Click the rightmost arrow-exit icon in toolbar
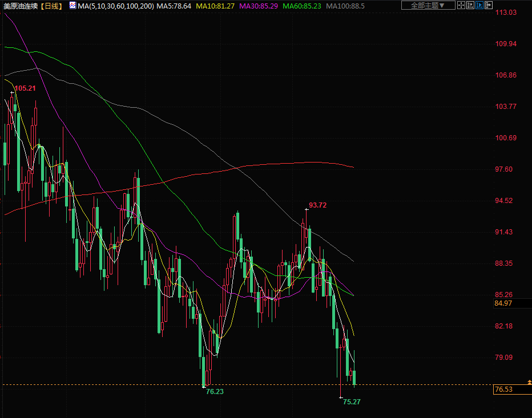Viewport: 532px width, 418px height. pos(489,6)
